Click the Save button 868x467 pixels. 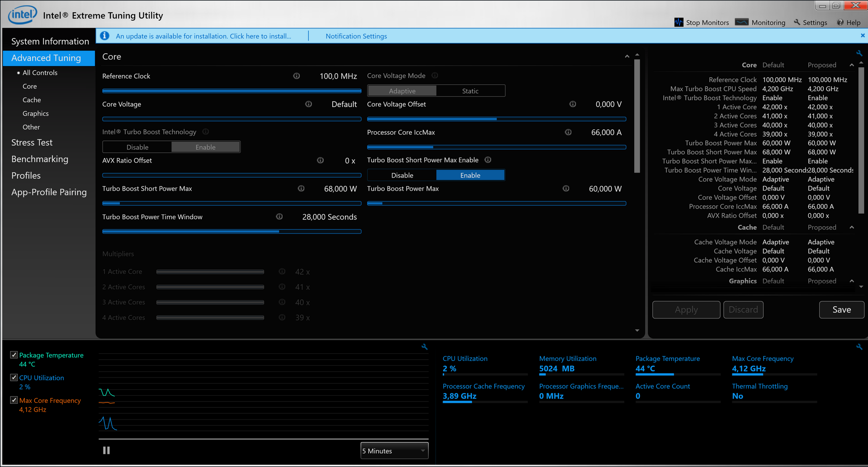point(841,309)
